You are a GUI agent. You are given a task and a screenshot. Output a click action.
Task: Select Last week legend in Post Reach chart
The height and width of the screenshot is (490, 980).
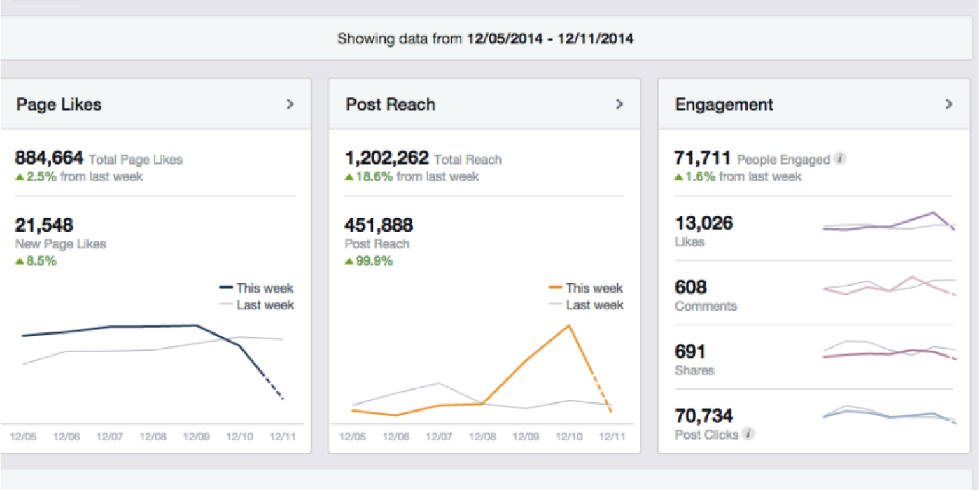pos(585,305)
